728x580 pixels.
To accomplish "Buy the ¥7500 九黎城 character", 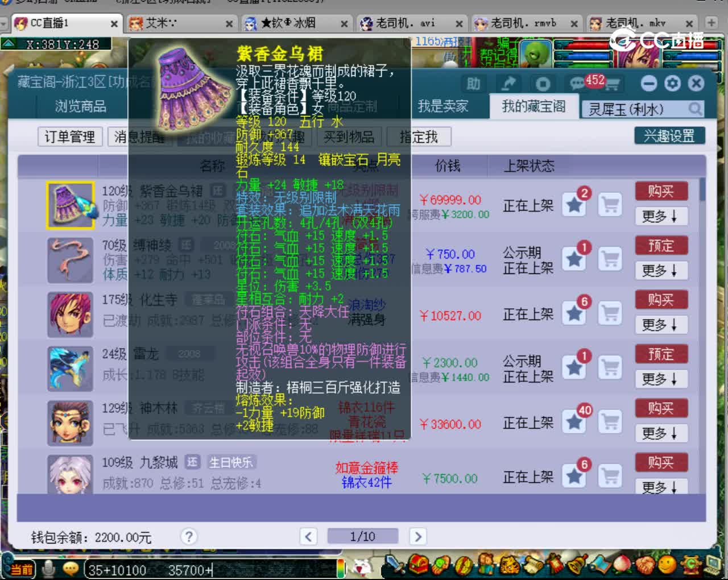I will click(x=661, y=463).
